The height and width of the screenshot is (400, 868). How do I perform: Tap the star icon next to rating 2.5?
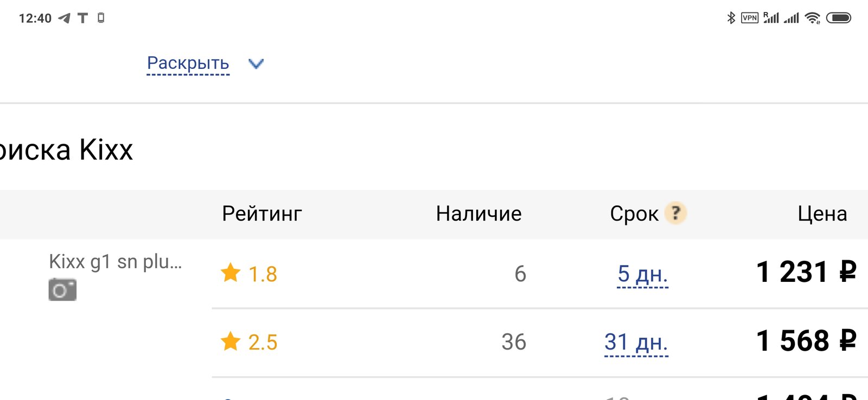pos(231,341)
